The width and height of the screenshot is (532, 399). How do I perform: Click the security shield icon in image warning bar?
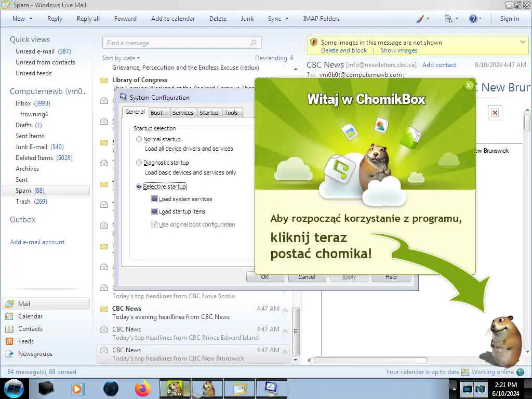click(314, 43)
